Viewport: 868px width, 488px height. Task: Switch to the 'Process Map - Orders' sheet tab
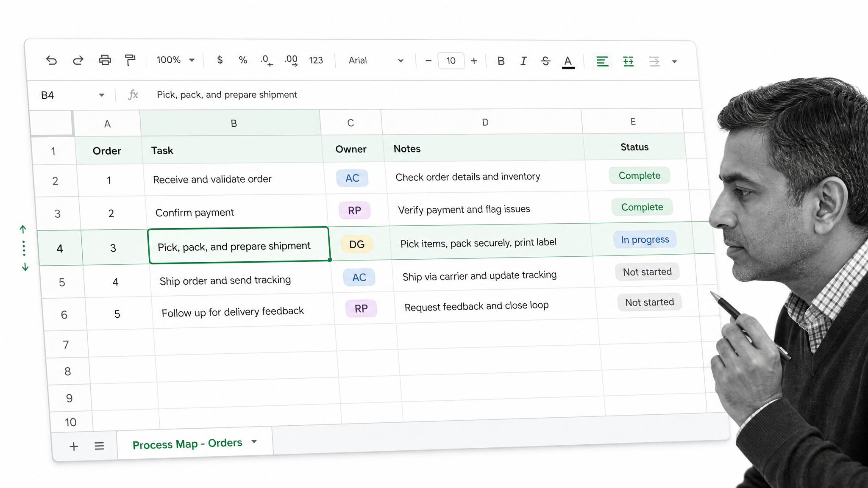195,444
